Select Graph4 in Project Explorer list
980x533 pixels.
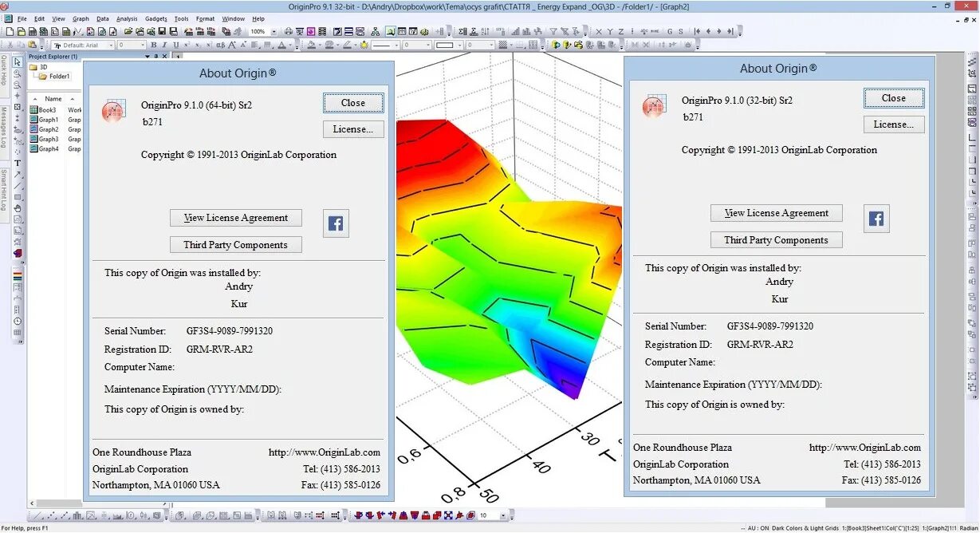(44, 148)
